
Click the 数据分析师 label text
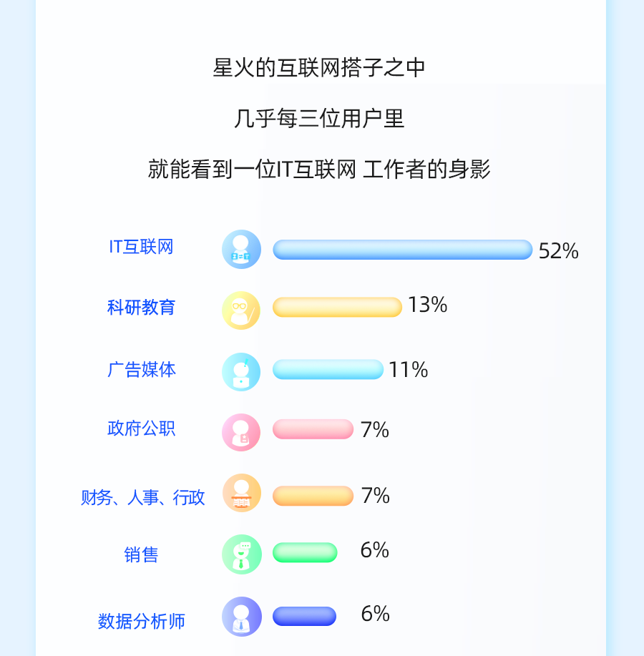click(x=142, y=621)
